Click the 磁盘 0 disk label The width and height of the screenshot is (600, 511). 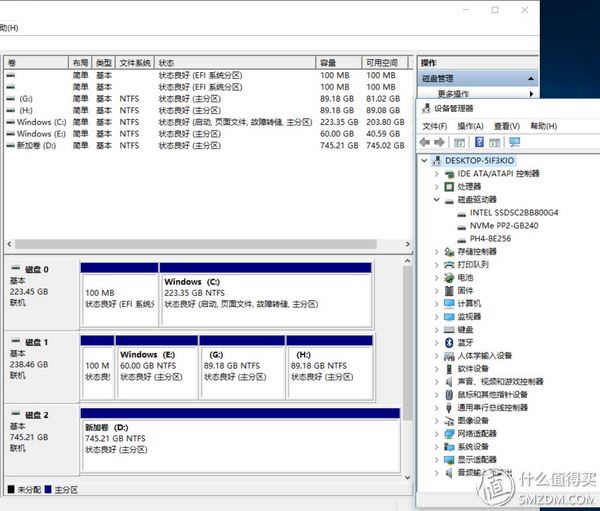36,269
